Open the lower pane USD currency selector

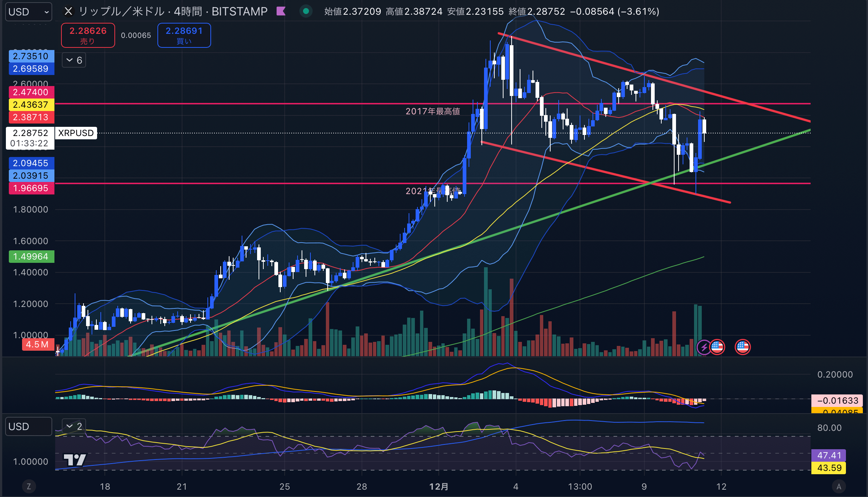coord(29,426)
